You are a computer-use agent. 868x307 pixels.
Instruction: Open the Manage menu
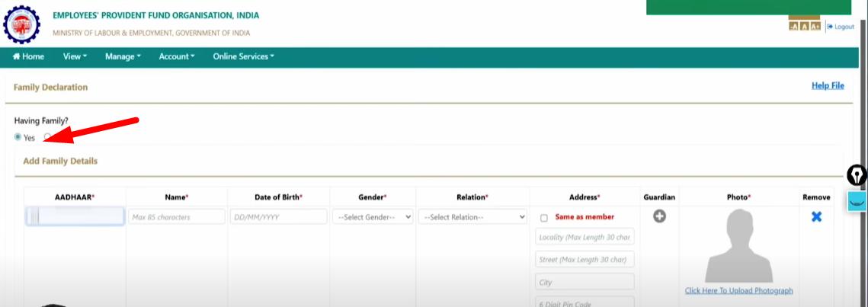(x=123, y=56)
